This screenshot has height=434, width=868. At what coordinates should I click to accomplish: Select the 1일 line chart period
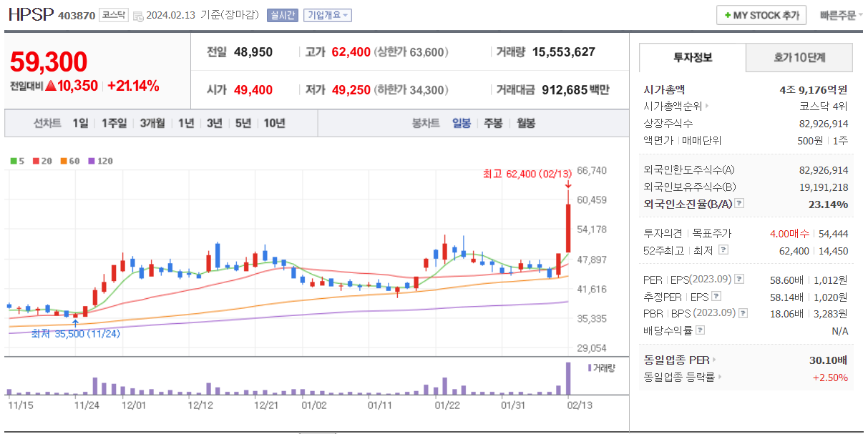[80, 123]
